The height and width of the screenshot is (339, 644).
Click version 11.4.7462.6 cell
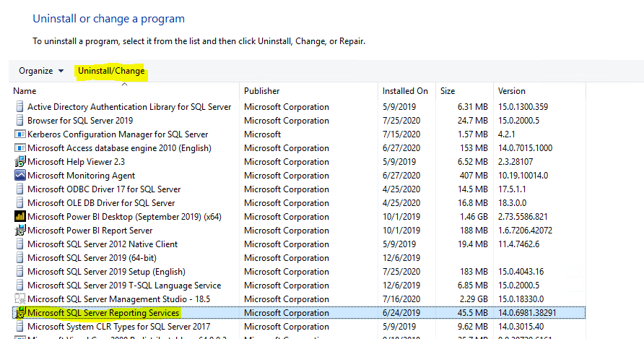[518, 244]
